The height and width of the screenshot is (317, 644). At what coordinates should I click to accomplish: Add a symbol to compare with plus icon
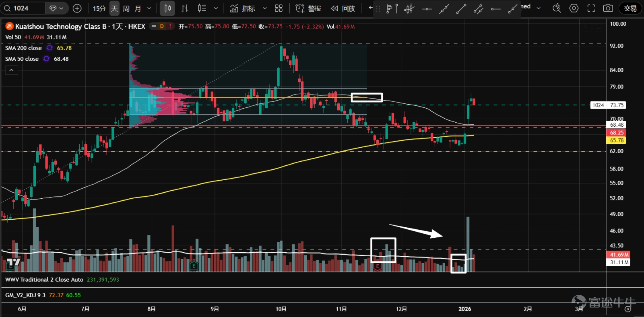77,8
